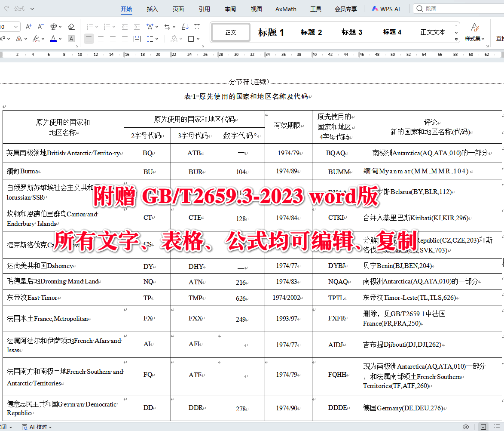This screenshot has width=504, height=431.
Task: Click the Decrease Font Size icon
Action: (40, 27)
